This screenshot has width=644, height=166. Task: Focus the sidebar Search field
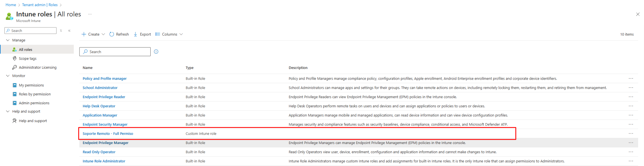(x=31, y=30)
